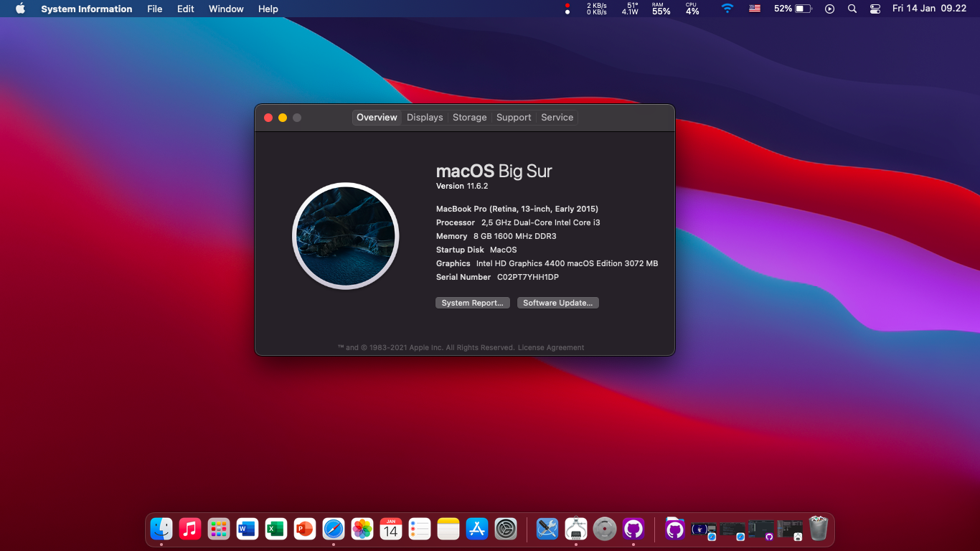Click the System Report... button

(472, 303)
